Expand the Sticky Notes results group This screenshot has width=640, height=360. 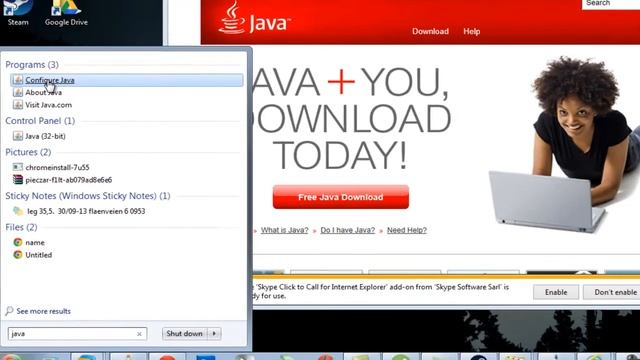click(88, 196)
